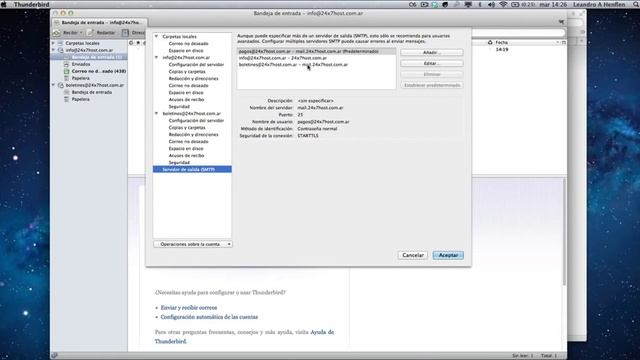
Task: Expand Carpetas locales in the main sidebar
Action: pos(53,43)
